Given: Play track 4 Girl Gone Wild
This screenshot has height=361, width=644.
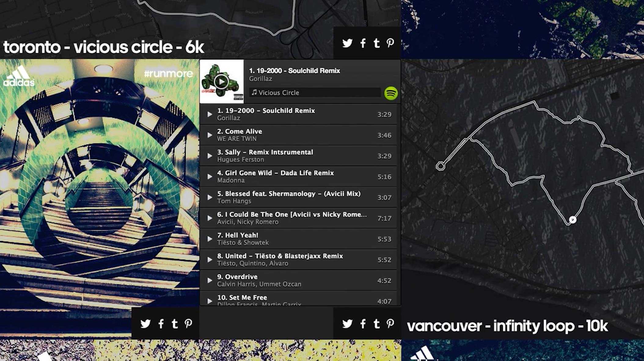Looking at the screenshot, I should 210,177.
